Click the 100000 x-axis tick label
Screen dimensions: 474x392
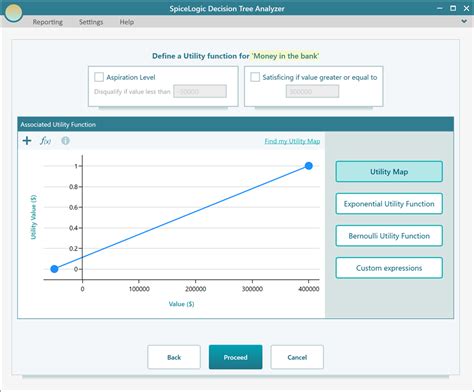(139, 289)
